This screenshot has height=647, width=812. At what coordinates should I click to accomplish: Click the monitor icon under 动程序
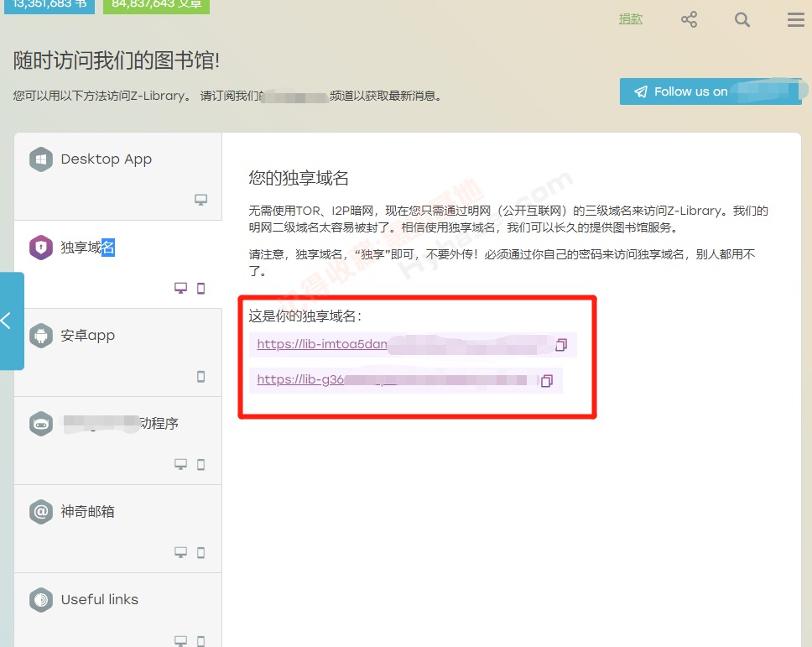[180, 464]
